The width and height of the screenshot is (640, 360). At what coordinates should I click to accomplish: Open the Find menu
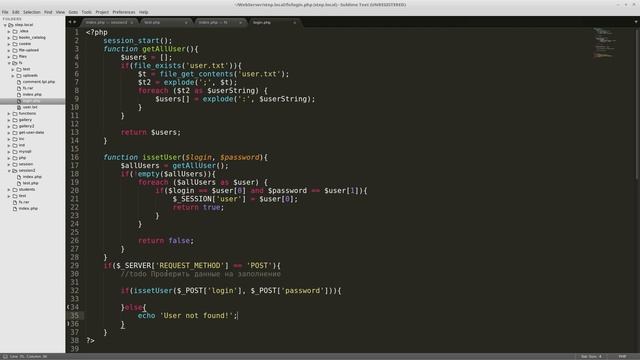pos(48,12)
